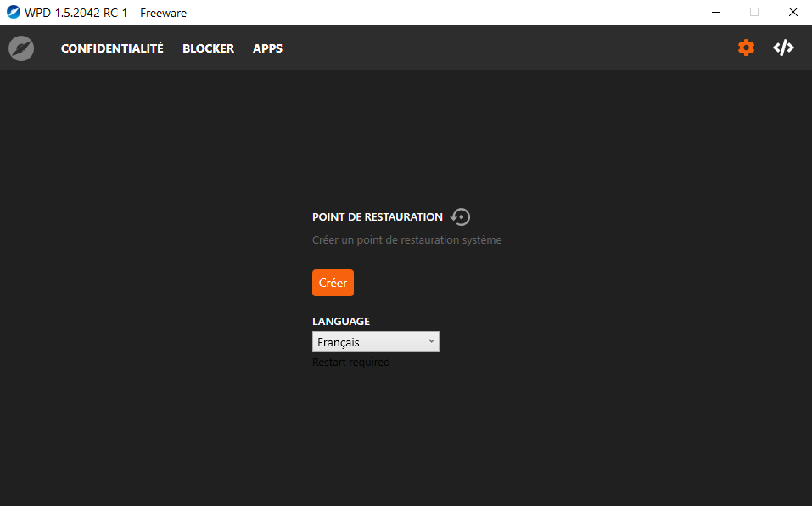Click the Restart required notice
This screenshot has height=506, width=812.
click(351, 363)
